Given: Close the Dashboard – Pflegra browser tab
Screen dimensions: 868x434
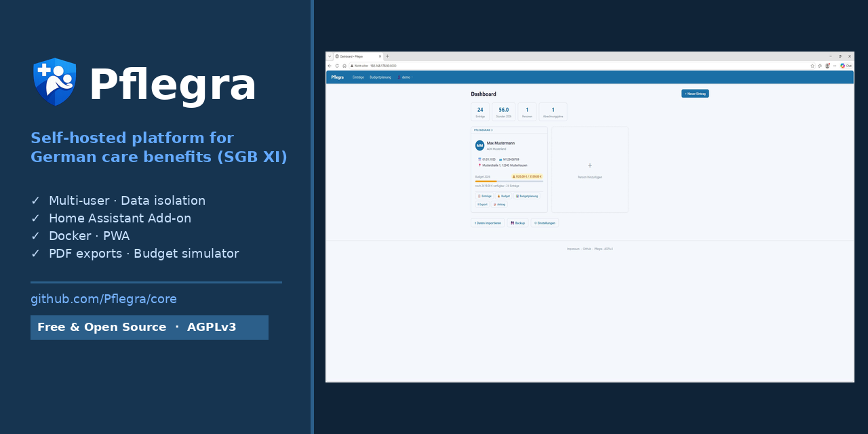Looking at the screenshot, I should (x=380, y=56).
